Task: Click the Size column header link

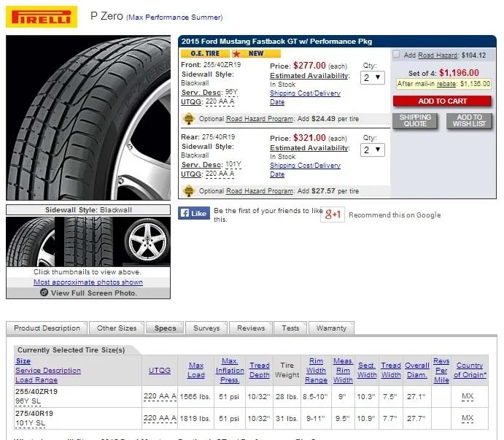Action: coord(23,361)
